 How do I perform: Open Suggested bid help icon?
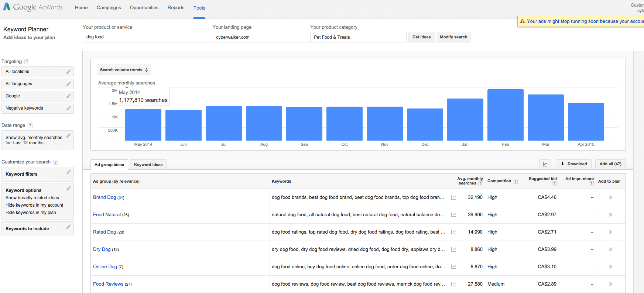[x=554, y=184]
